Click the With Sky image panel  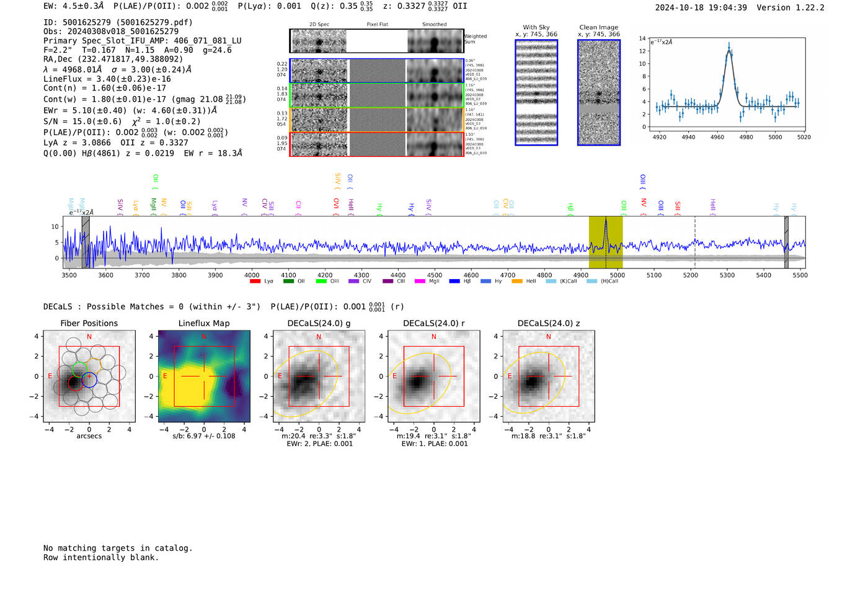(536, 92)
